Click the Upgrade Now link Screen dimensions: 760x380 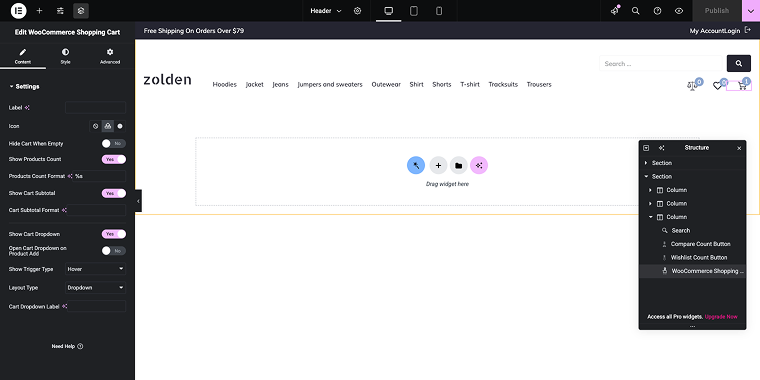coord(721,317)
